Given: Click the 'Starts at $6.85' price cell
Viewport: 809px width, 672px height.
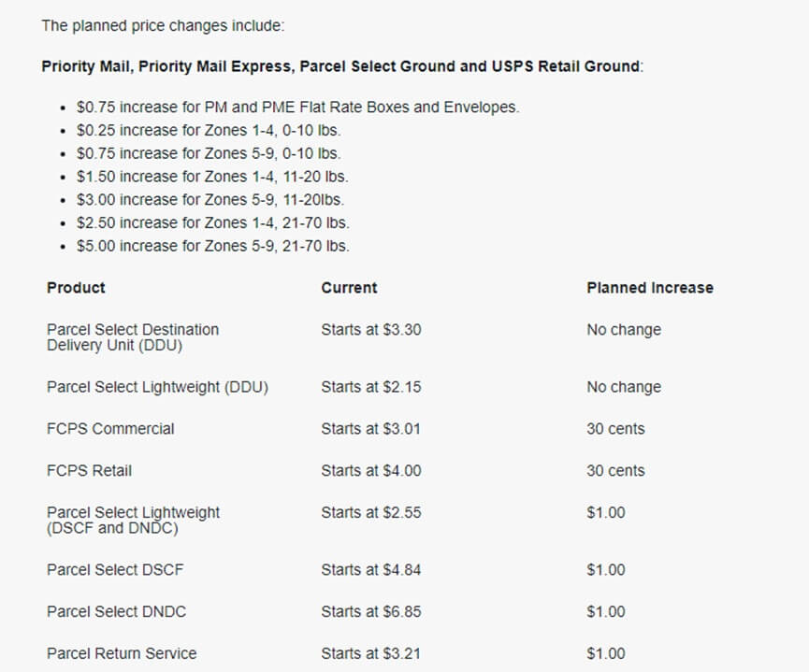Looking at the screenshot, I should (x=370, y=612).
